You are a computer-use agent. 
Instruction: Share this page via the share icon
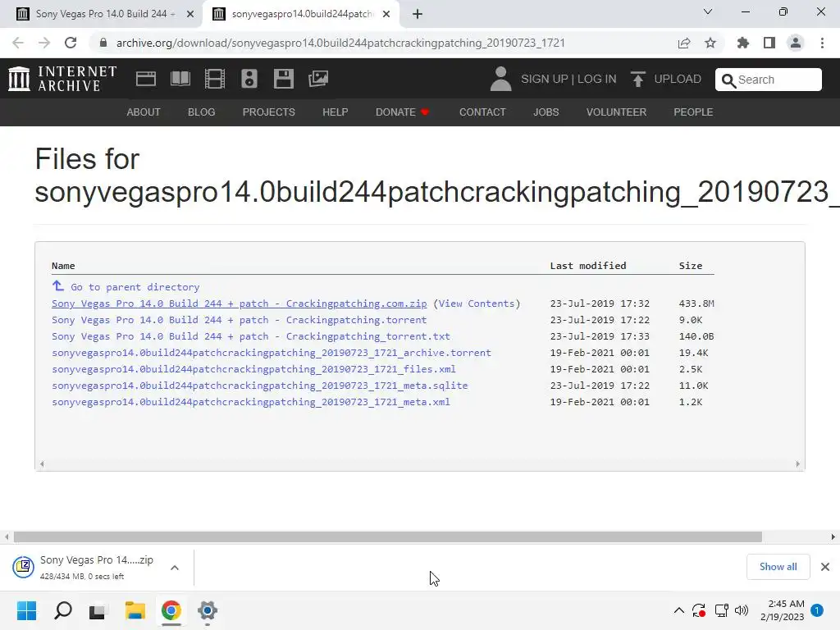684,43
